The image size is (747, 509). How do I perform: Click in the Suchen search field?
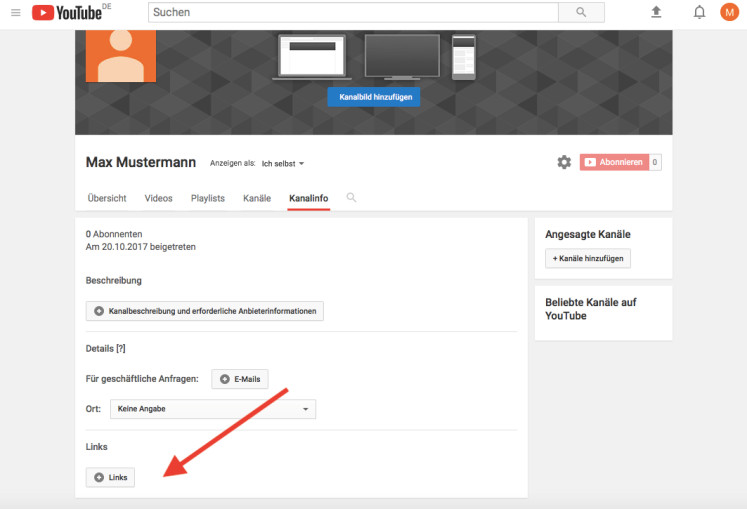pyautogui.click(x=353, y=12)
